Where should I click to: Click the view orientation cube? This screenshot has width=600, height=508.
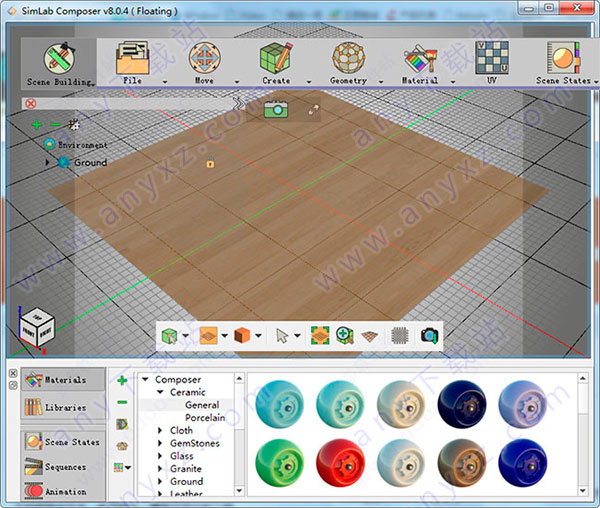(37, 328)
